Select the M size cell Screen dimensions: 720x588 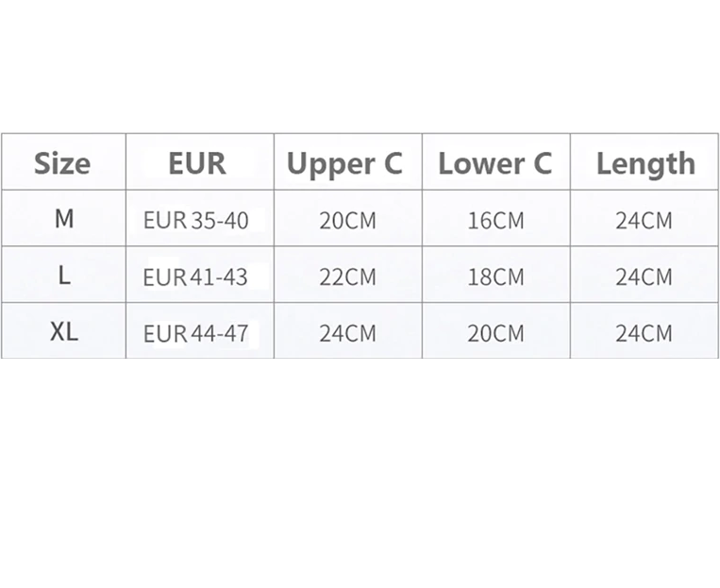(x=64, y=219)
